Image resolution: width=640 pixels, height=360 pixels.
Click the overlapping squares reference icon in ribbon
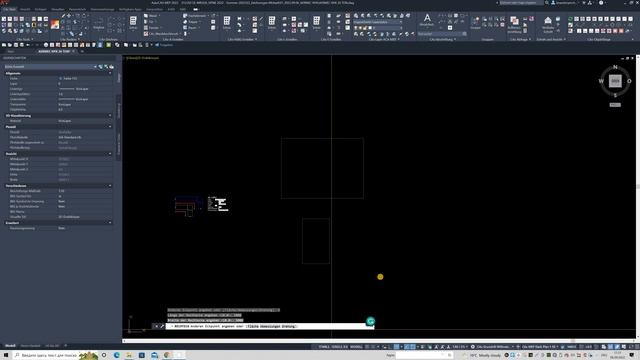pos(514,20)
